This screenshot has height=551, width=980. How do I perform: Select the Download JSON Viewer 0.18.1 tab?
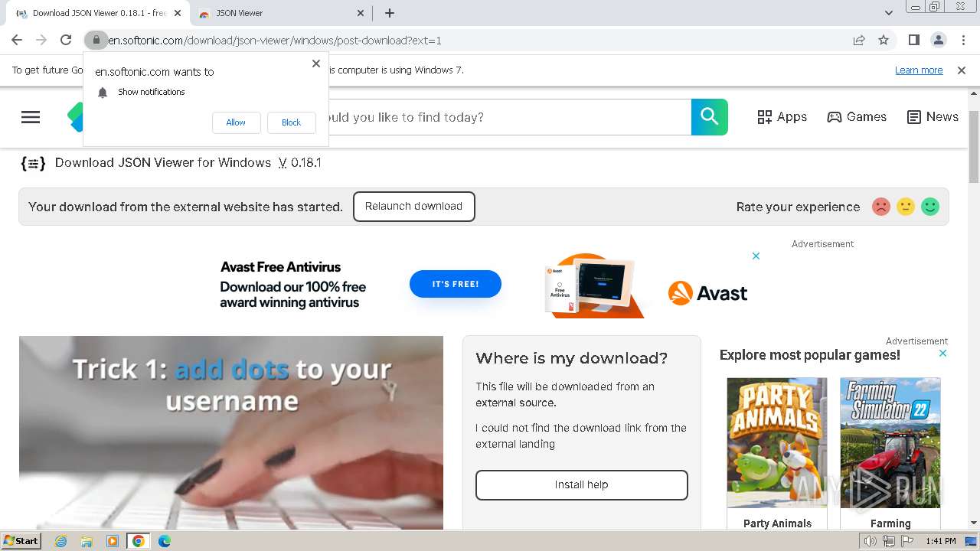coord(100,13)
